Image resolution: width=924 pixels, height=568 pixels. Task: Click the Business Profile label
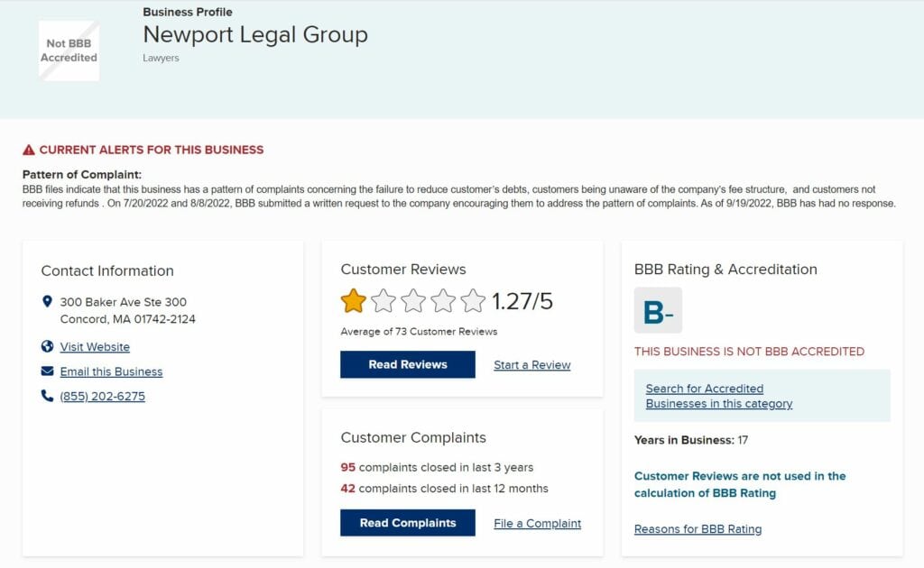coord(188,12)
